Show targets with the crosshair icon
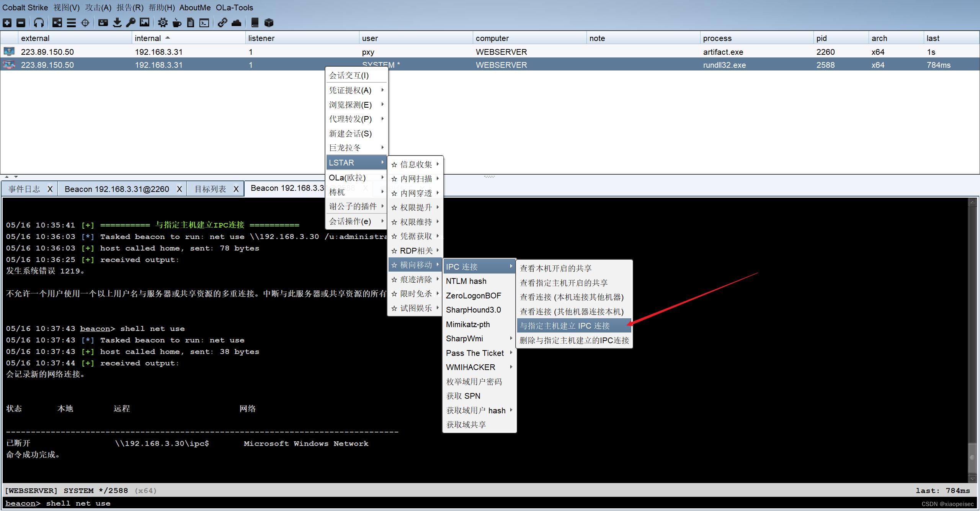 pyautogui.click(x=85, y=23)
